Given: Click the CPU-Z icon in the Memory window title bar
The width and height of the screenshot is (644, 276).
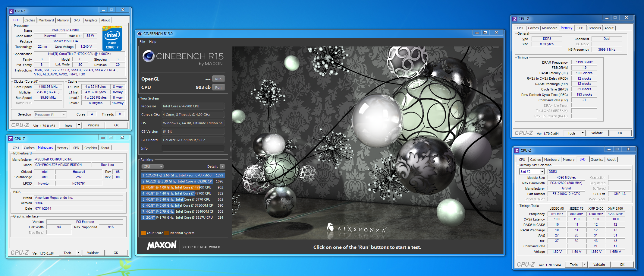Looking at the screenshot, I should click(515, 19).
